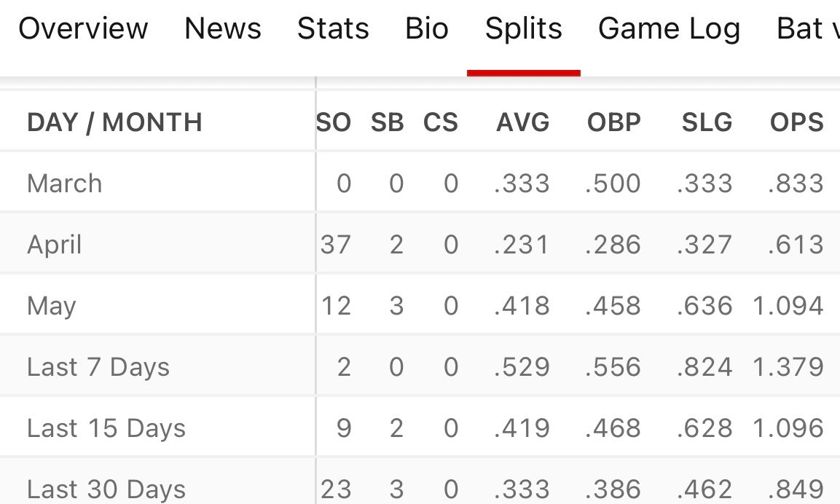The height and width of the screenshot is (504, 840).
Task: Click the Last 15 Days row label
Action: click(x=106, y=428)
